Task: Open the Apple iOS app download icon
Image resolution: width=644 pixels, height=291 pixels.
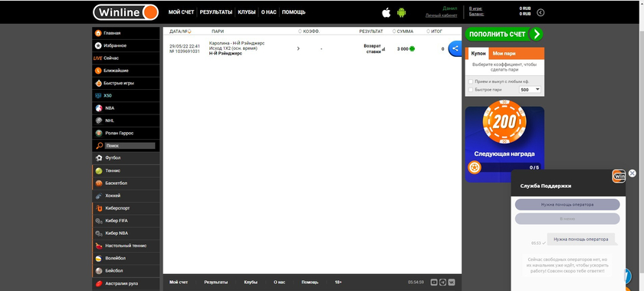Action: click(386, 12)
